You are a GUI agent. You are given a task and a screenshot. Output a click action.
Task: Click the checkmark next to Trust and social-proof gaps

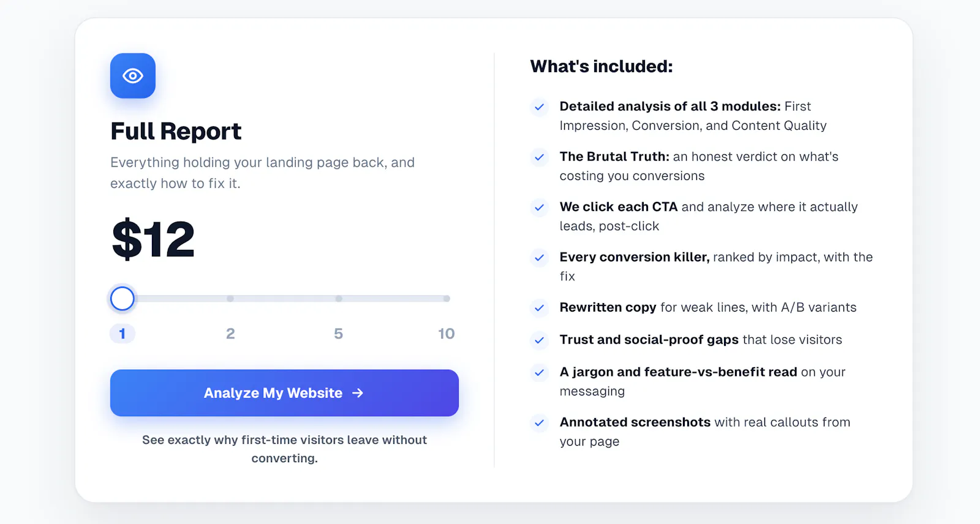tap(539, 340)
